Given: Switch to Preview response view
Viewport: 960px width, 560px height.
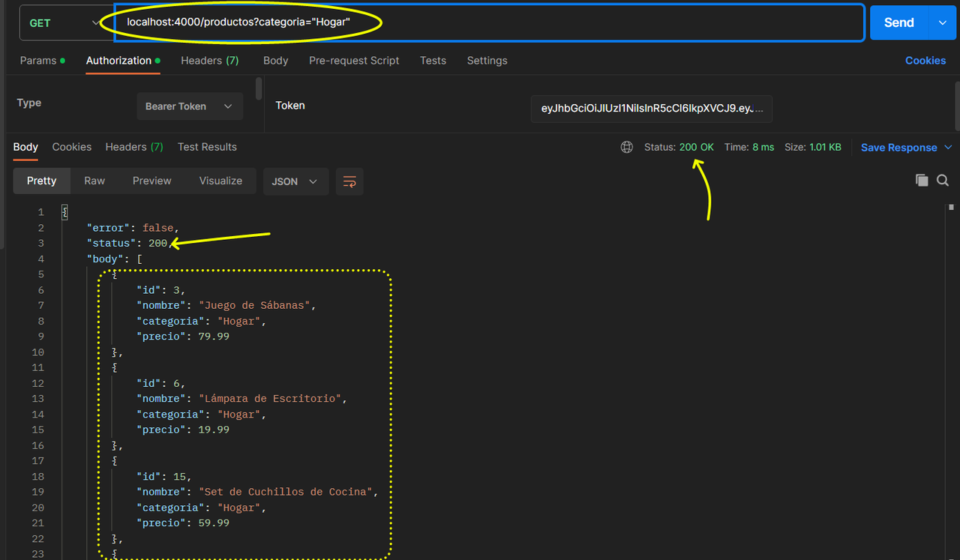Looking at the screenshot, I should (152, 181).
